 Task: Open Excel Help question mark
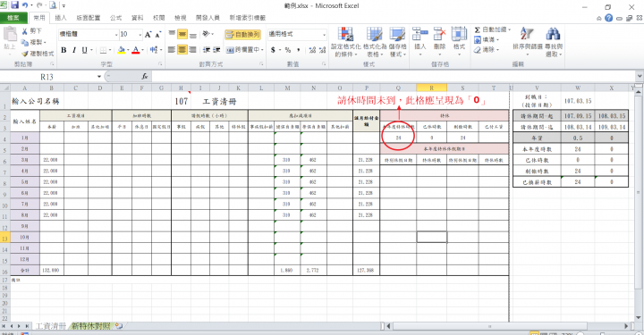[x=609, y=18]
